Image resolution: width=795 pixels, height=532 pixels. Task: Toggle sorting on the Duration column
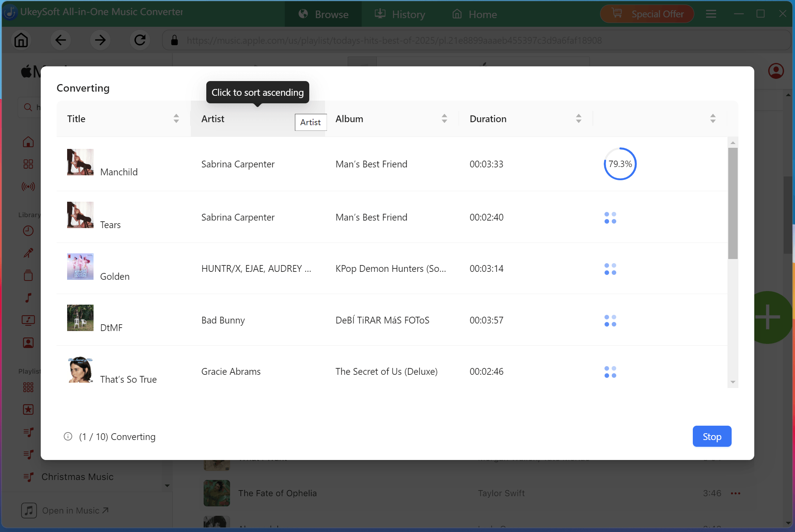point(579,118)
